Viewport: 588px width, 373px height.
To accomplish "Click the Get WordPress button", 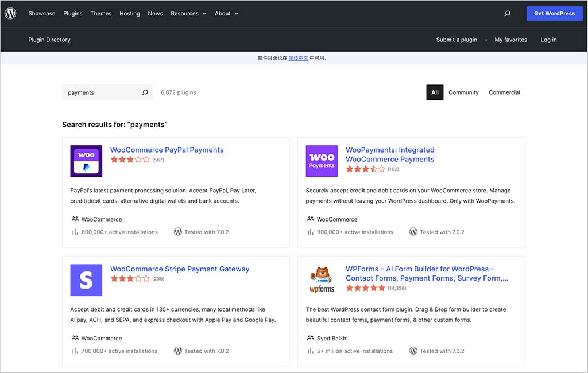I will [x=554, y=14].
